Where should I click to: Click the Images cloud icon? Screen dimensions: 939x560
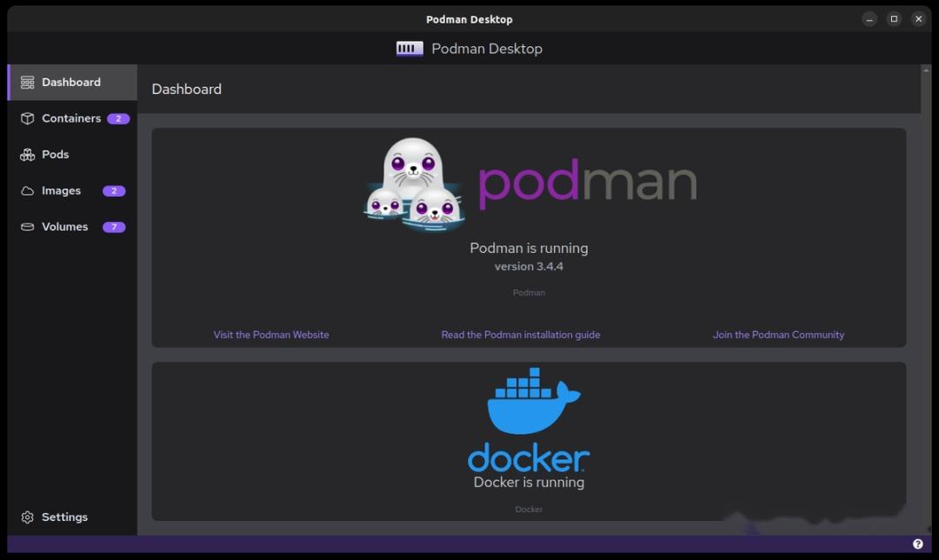pyautogui.click(x=27, y=190)
